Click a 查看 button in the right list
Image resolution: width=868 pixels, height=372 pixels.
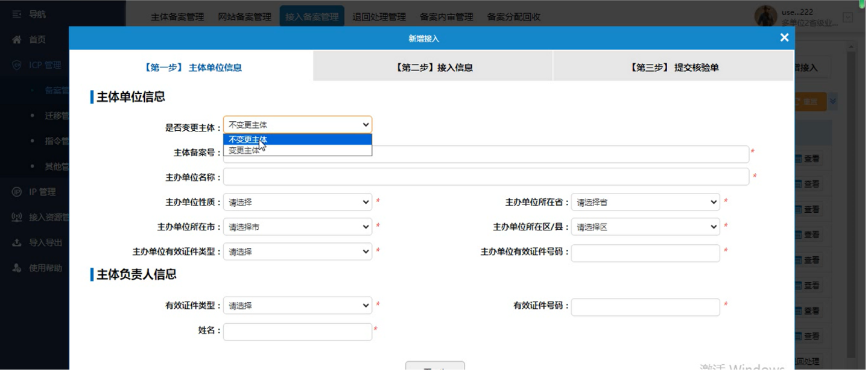[811, 159]
